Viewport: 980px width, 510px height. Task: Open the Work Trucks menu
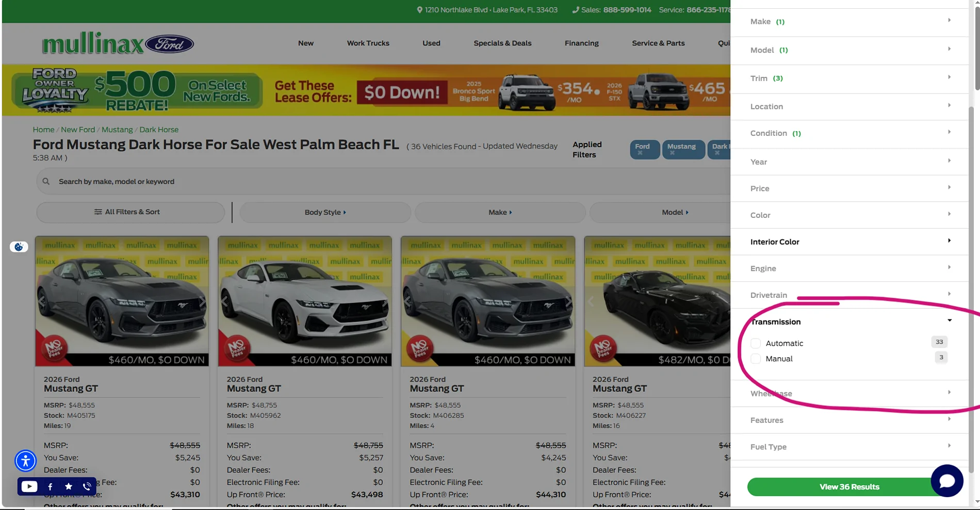click(x=368, y=43)
